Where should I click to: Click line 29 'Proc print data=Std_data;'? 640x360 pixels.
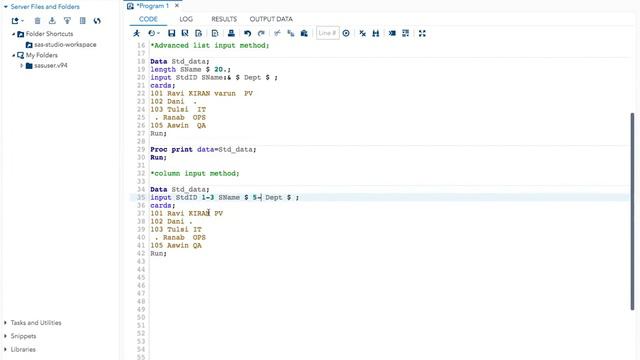pyautogui.click(x=203, y=149)
